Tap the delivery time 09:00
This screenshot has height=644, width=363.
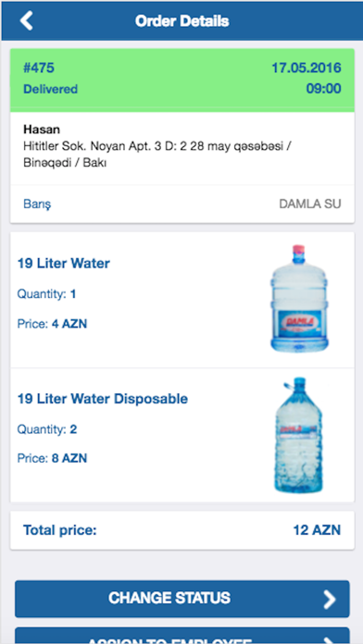pyautogui.click(x=323, y=89)
